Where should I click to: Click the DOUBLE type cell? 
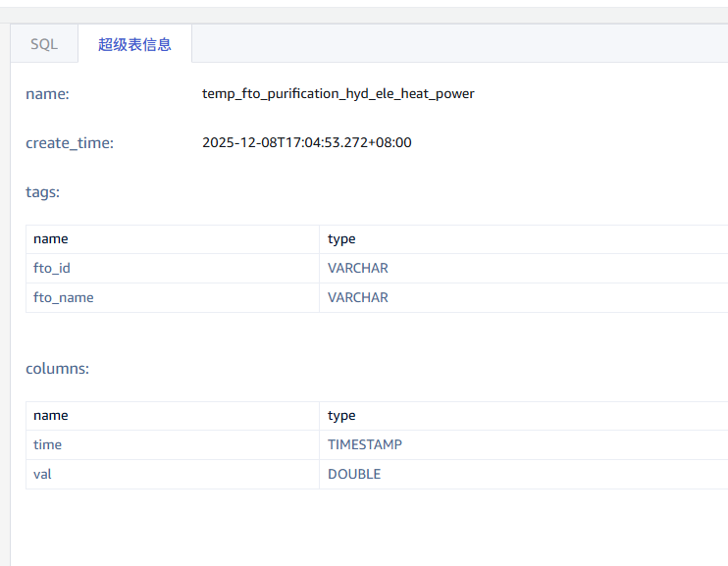pyautogui.click(x=354, y=474)
